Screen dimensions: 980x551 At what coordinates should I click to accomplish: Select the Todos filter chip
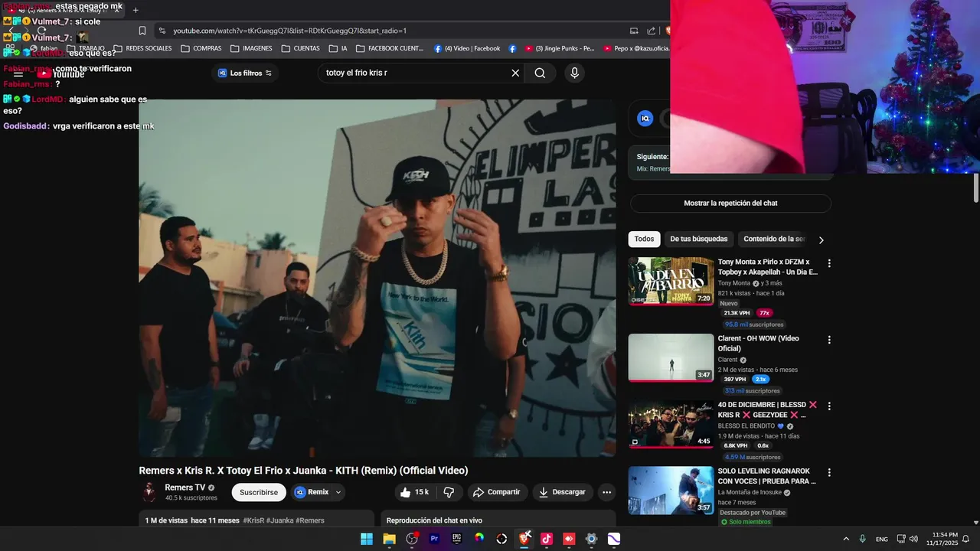pyautogui.click(x=644, y=239)
